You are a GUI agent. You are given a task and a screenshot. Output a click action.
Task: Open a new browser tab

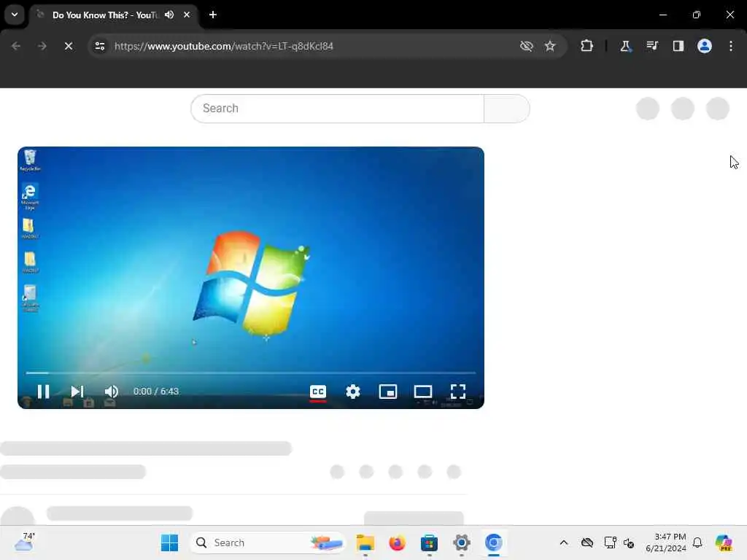(x=213, y=15)
